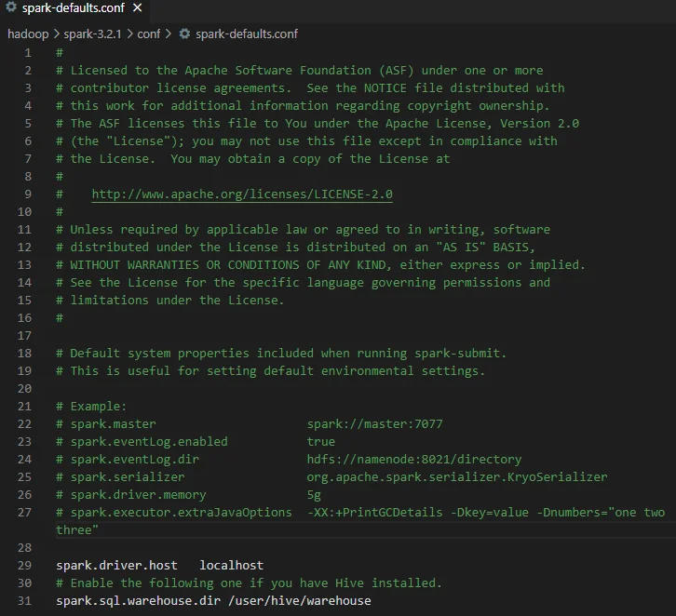The image size is (676, 616).
Task: Click line number 31 in the gutter
Action: 24,600
